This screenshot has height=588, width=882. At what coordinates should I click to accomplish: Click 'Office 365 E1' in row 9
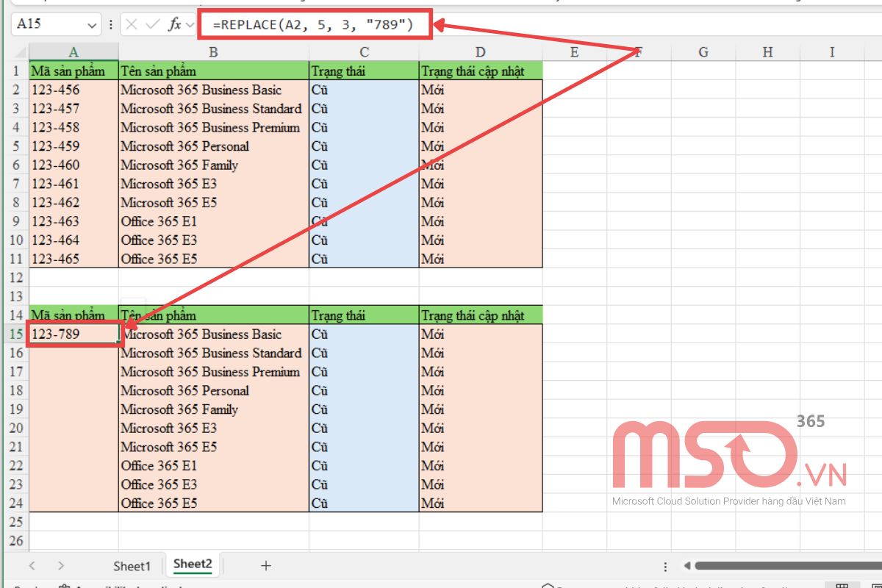pos(213,221)
